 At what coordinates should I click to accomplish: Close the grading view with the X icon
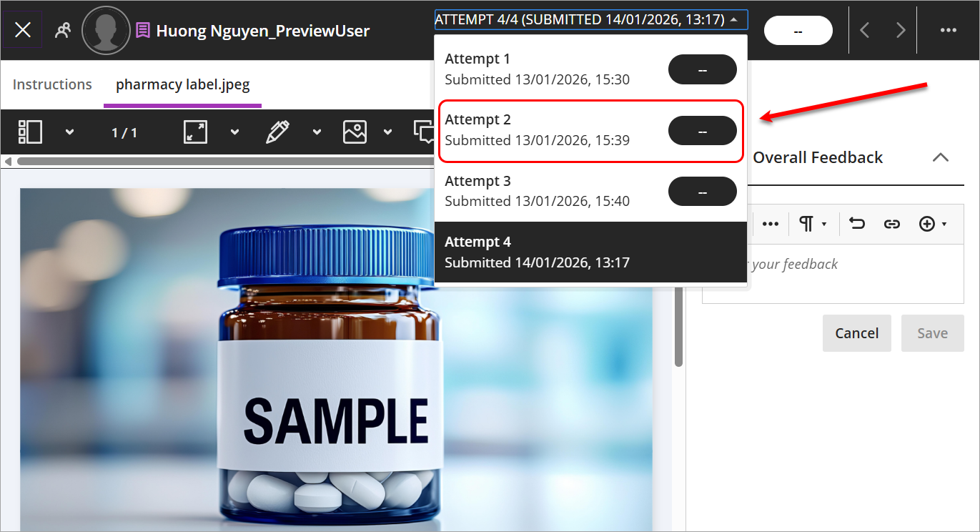23,30
